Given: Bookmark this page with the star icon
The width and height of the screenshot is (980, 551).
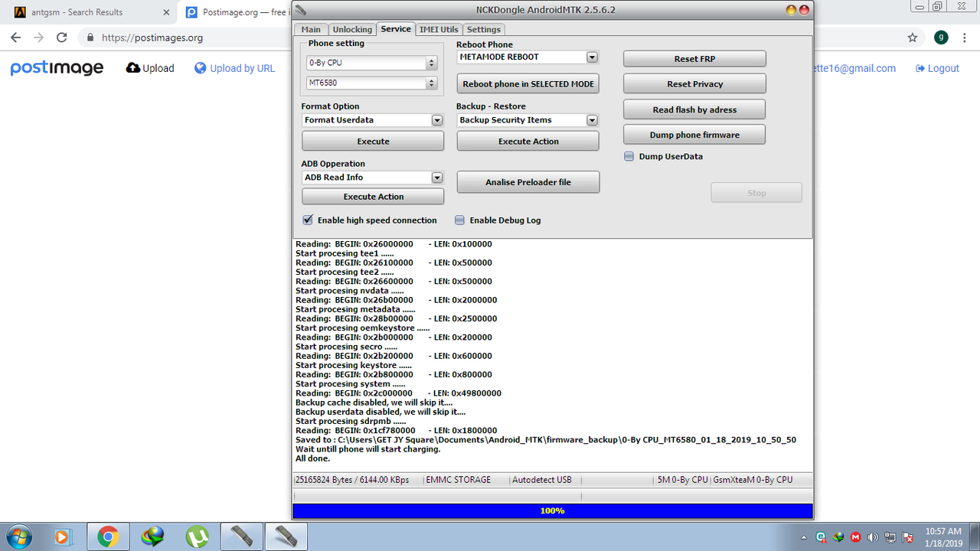Looking at the screenshot, I should [x=912, y=37].
